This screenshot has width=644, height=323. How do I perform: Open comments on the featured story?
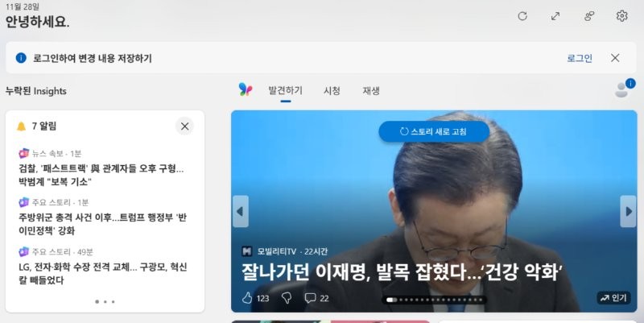pyautogui.click(x=310, y=298)
